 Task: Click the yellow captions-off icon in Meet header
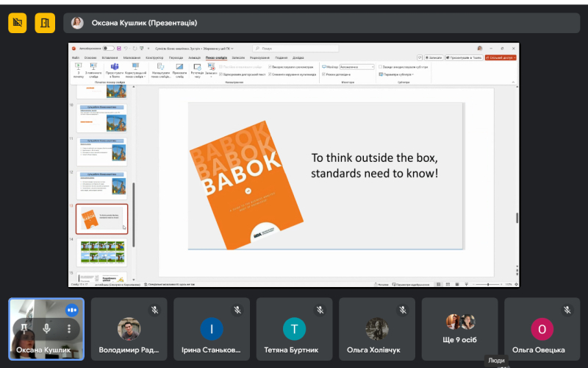pos(17,23)
